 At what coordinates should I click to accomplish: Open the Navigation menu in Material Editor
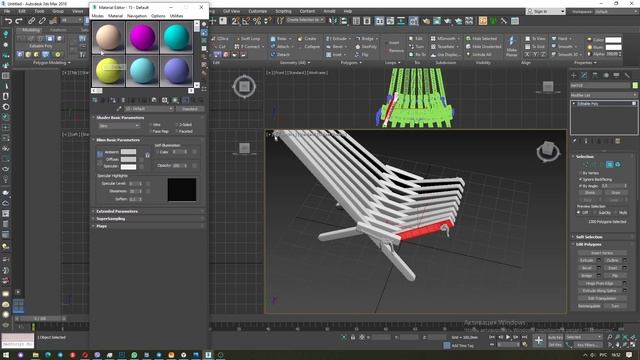pyautogui.click(x=137, y=16)
